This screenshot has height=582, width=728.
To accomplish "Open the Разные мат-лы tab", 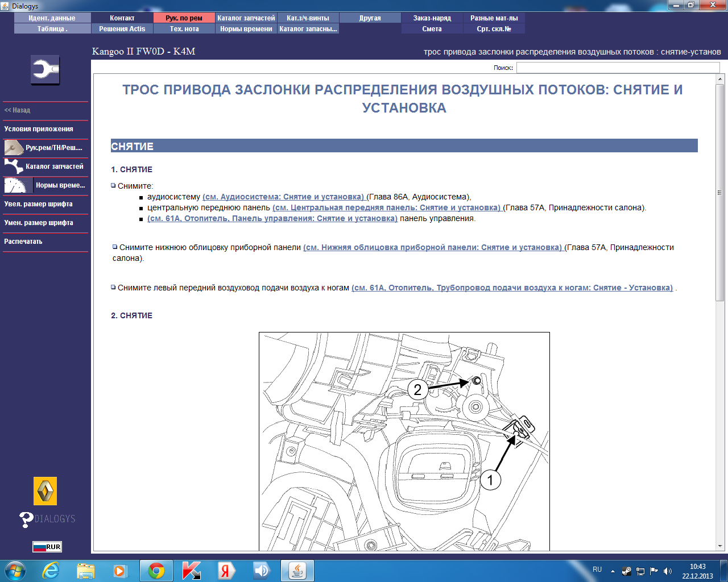I will 494,18.
